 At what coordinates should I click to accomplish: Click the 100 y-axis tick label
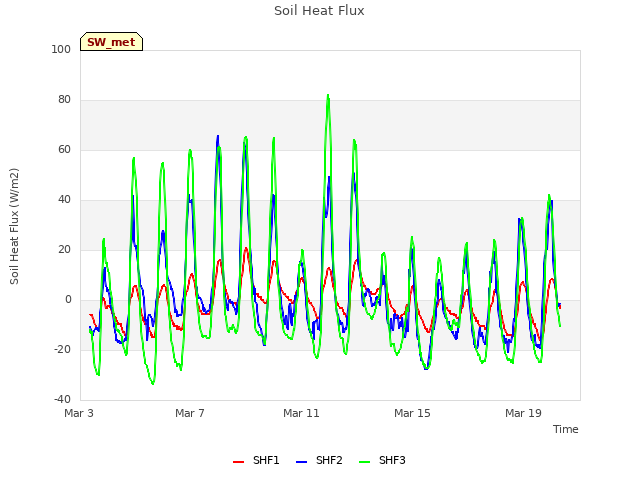click(x=61, y=49)
